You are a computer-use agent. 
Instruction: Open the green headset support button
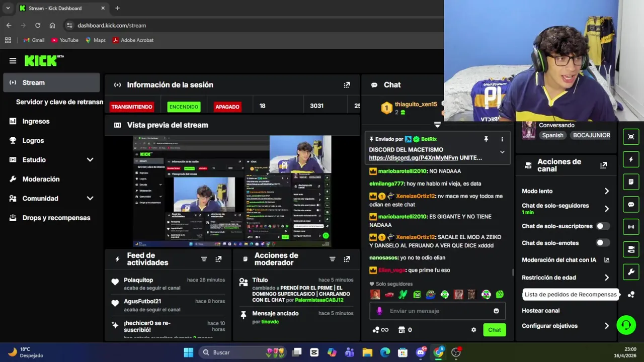coord(626,325)
